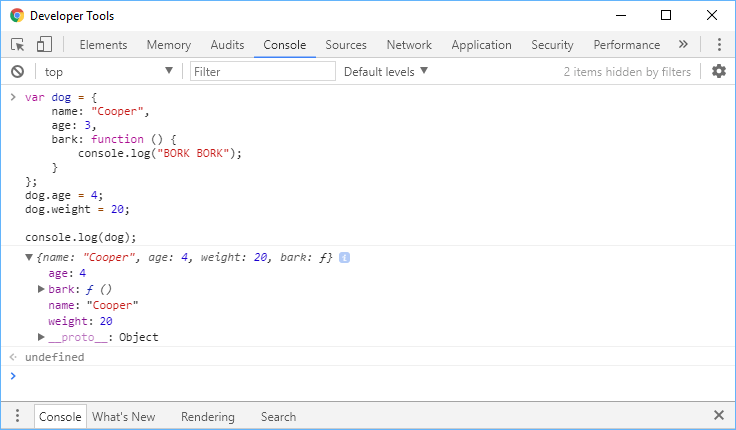Click the console.log("BORK BORK") line
The width and height of the screenshot is (736, 430).
[x=160, y=153]
